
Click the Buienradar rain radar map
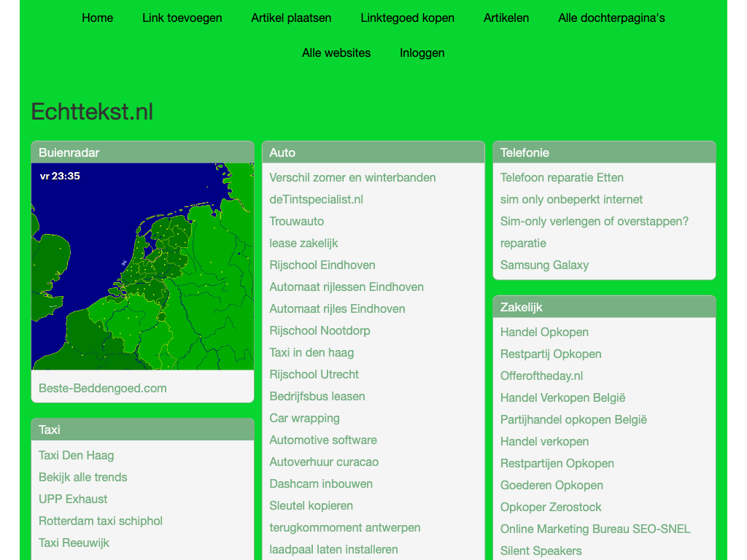[142, 266]
